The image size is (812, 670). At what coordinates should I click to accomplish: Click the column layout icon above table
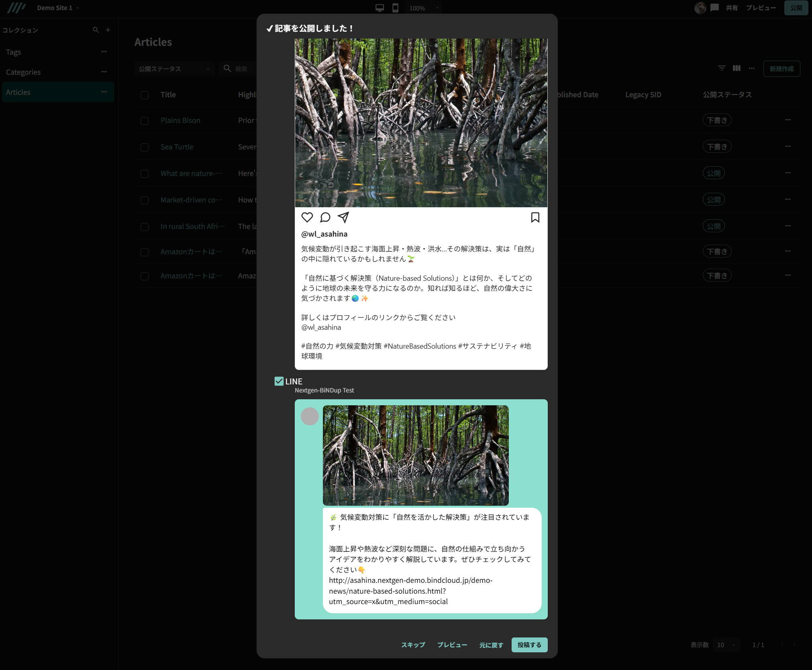coord(737,68)
